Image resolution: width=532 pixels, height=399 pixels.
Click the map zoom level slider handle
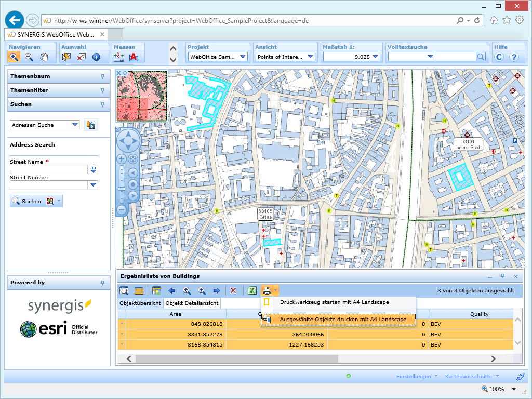pyautogui.click(x=122, y=189)
